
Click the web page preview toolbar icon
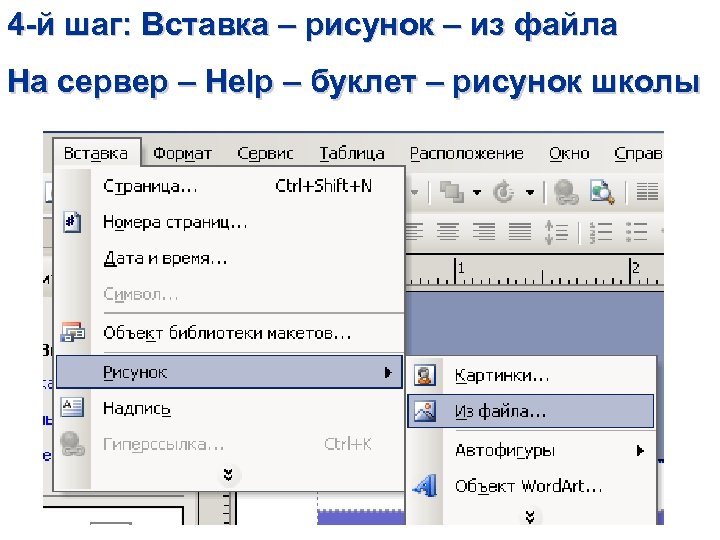click(602, 192)
